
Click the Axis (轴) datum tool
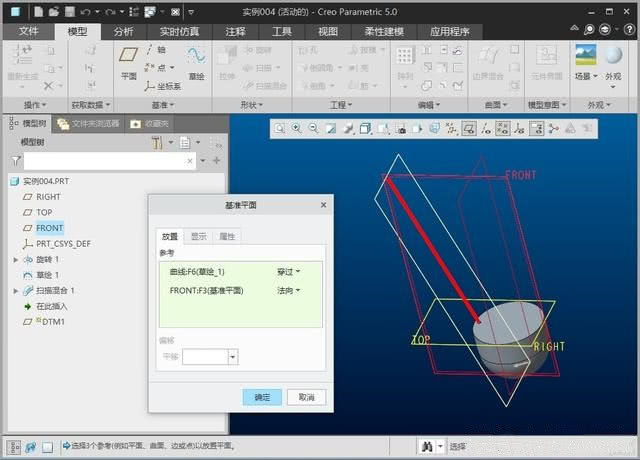[x=156, y=50]
